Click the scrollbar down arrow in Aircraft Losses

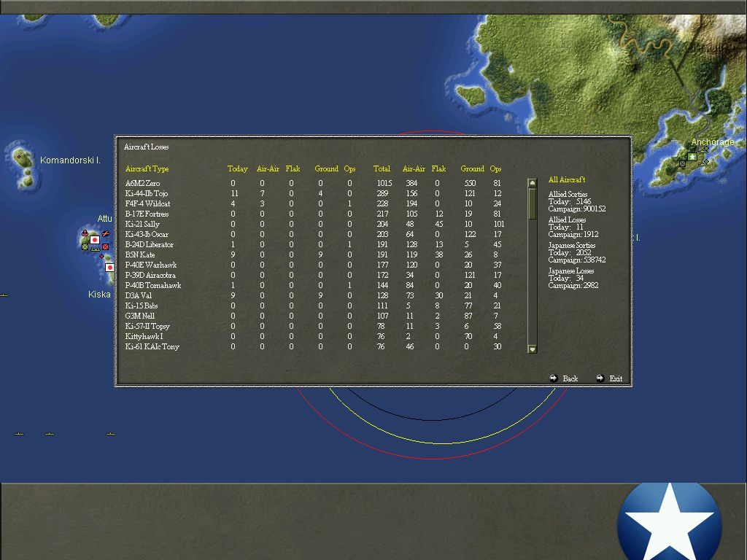click(533, 349)
